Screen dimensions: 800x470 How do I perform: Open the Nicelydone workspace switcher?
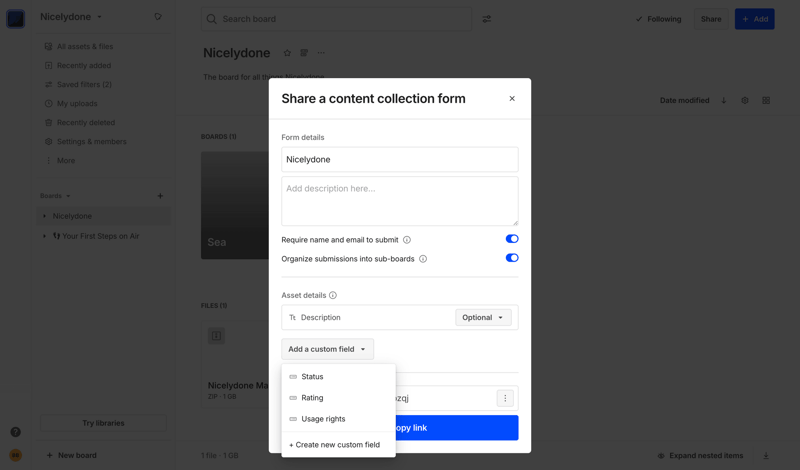coord(71,17)
